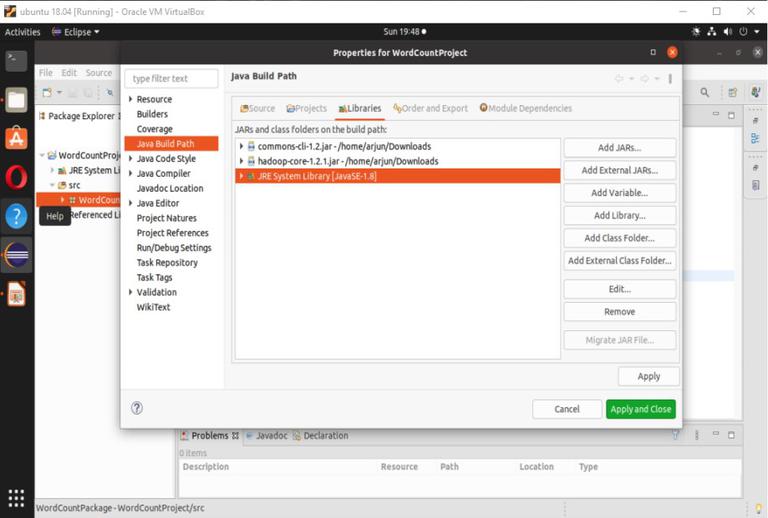The width and height of the screenshot is (768, 518).
Task: Expand the hadoop-core-1.2.1.jar entry
Action: point(241,161)
